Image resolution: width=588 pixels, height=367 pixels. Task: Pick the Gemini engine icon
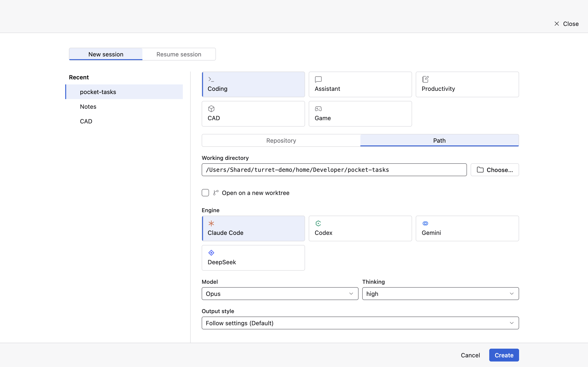click(x=425, y=223)
